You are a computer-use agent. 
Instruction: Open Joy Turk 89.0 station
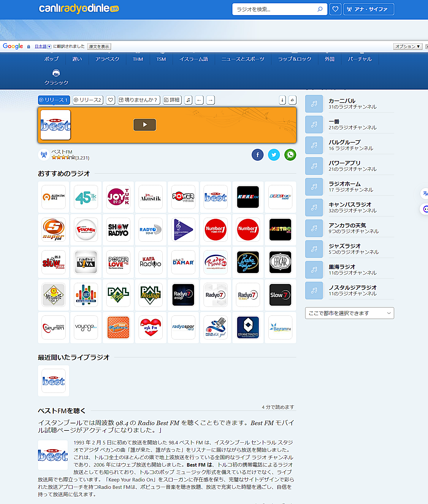coord(118,197)
